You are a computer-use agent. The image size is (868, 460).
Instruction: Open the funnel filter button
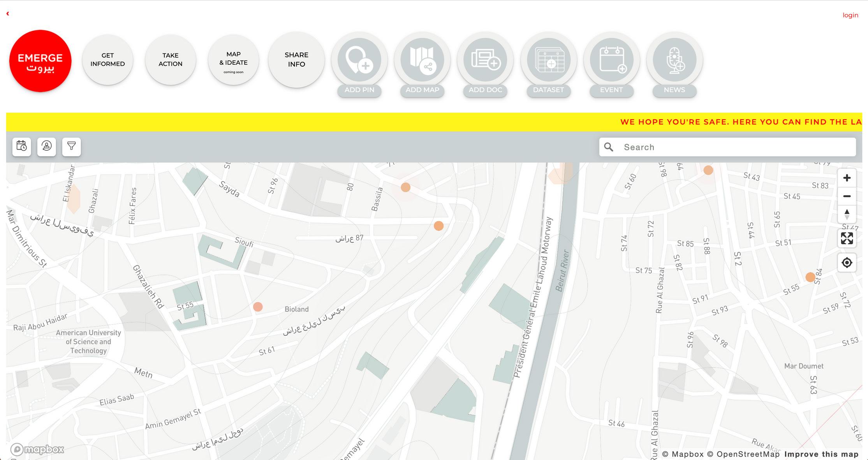(72, 146)
